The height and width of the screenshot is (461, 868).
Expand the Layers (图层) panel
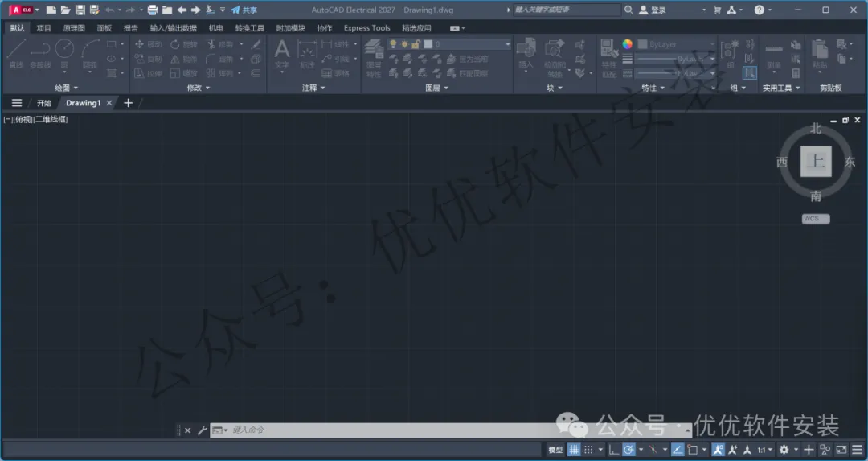tap(436, 88)
